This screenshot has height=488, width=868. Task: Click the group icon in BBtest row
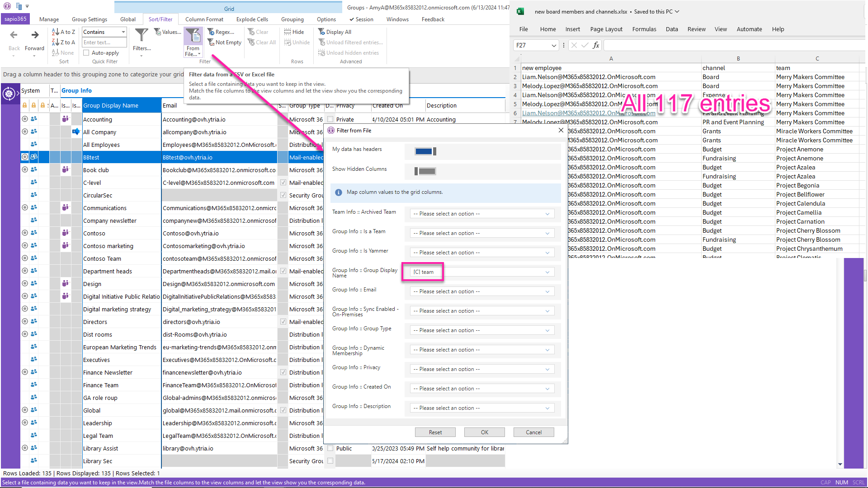click(x=34, y=157)
